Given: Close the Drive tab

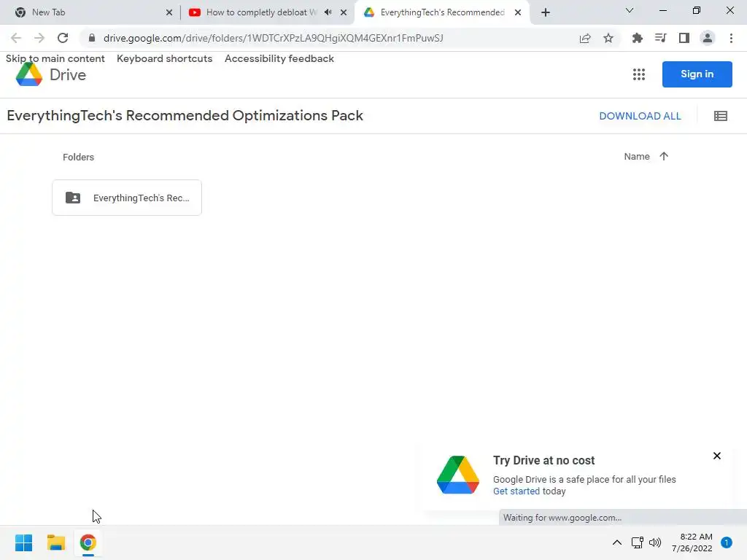Looking at the screenshot, I should (x=518, y=12).
